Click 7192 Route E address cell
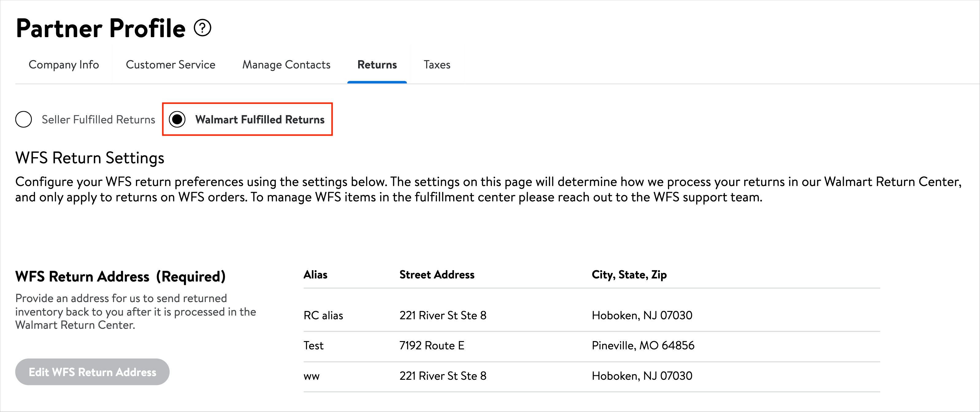The width and height of the screenshot is (980, 412). (432, 345)
